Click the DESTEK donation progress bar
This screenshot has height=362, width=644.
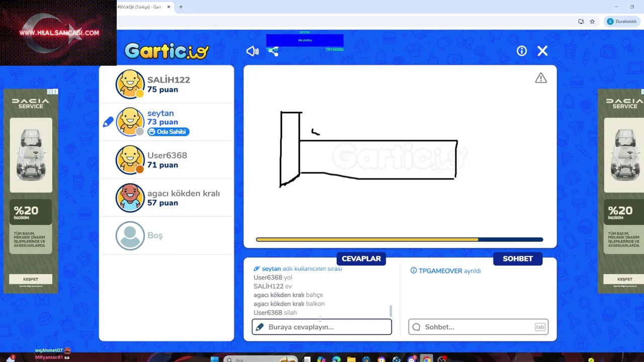point(305,40)
